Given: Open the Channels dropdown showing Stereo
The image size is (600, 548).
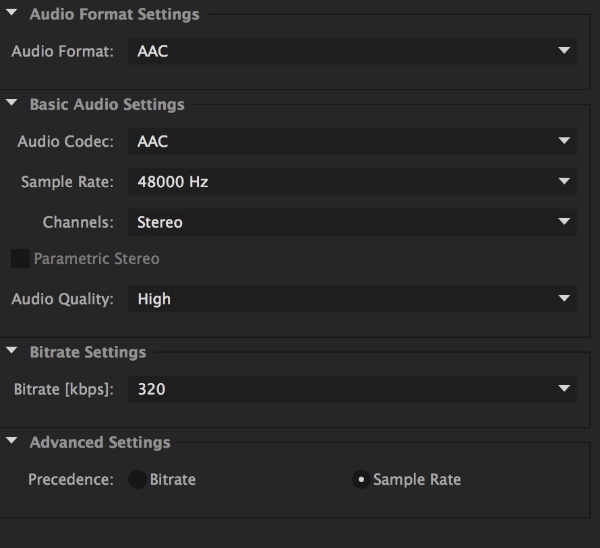Looking at the screenshot, I should (352, 222).
